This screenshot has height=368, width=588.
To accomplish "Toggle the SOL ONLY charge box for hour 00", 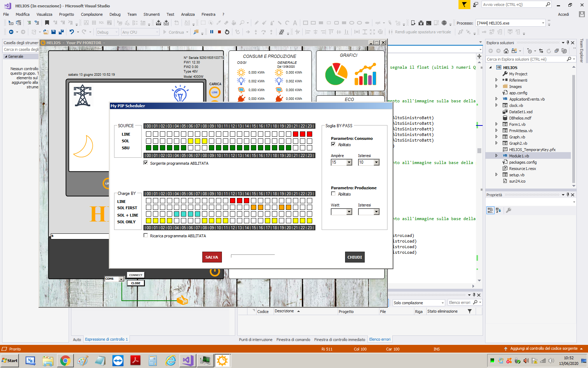I will (x=148, y=220).
